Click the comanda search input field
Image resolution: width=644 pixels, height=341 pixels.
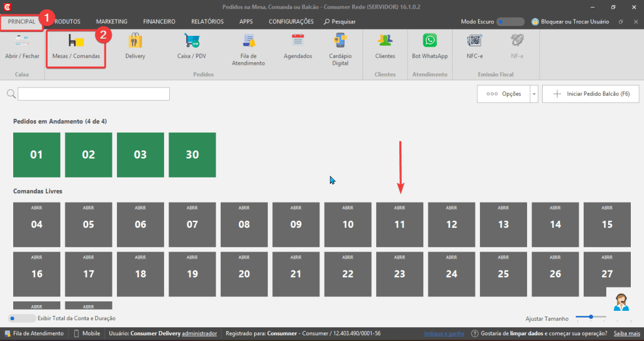(x=94, y=94)
